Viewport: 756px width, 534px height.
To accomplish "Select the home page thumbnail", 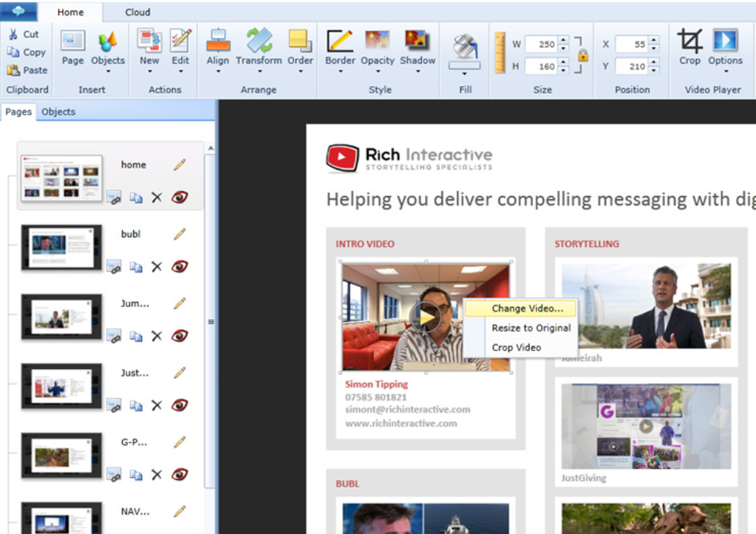I will [x=62, y=178].
